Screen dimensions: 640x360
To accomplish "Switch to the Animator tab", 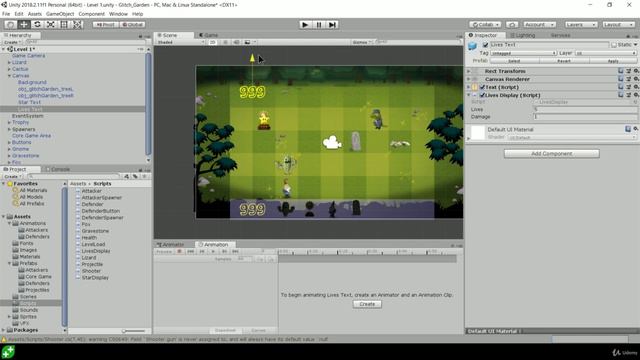I will (171, 244).
